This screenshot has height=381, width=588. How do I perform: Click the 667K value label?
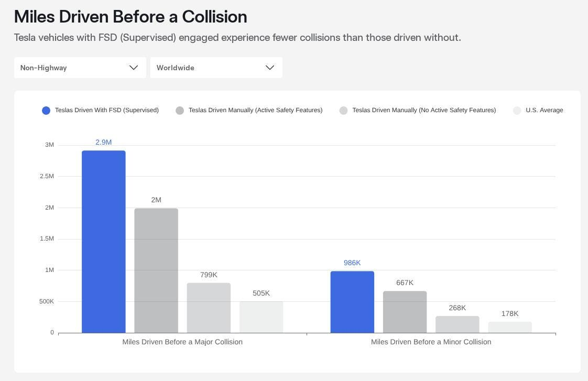coord(405,282)
